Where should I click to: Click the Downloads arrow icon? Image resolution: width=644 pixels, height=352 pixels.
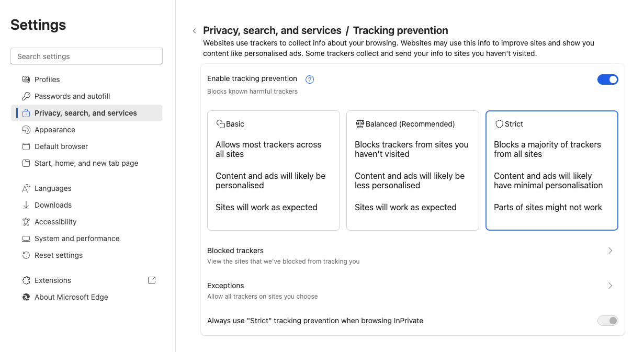pos(26,205)
